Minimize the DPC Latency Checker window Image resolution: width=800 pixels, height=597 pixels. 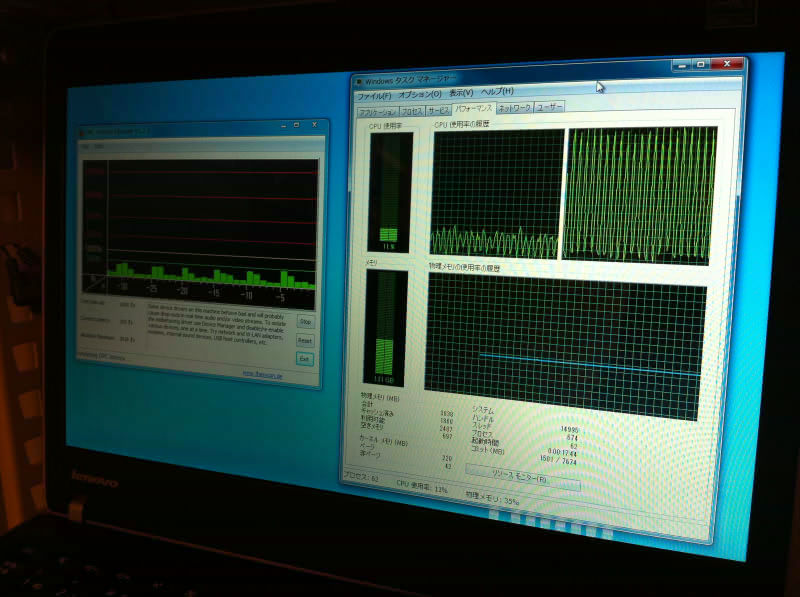[284, 126]
